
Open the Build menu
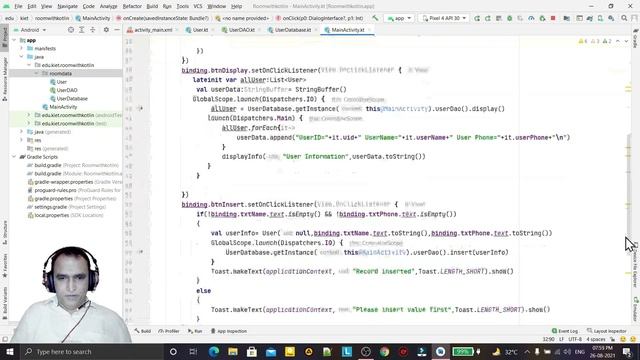pyautogui.click(x=152, y=6)
